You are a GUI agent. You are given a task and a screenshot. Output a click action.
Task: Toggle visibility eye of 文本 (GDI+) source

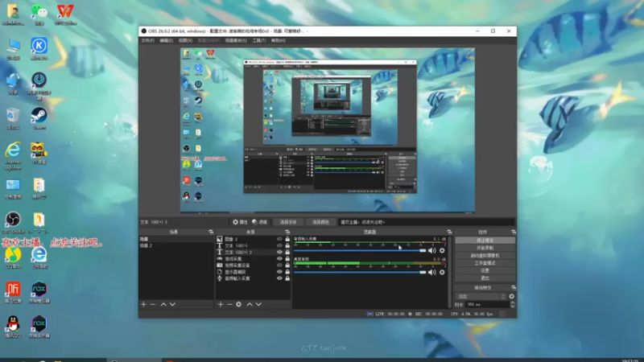pos(279,245)
